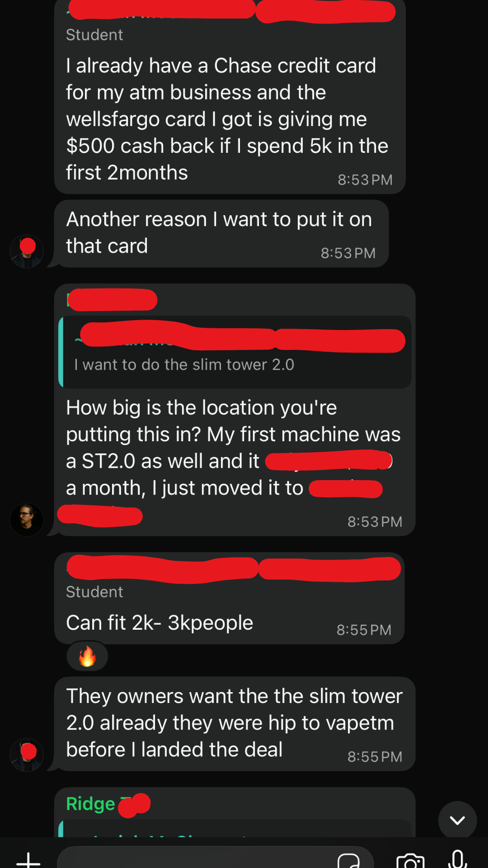Tap the microphone voice message icon
Image resolution: width=488 pixels, height=868 pixels.
coord(457,859)
